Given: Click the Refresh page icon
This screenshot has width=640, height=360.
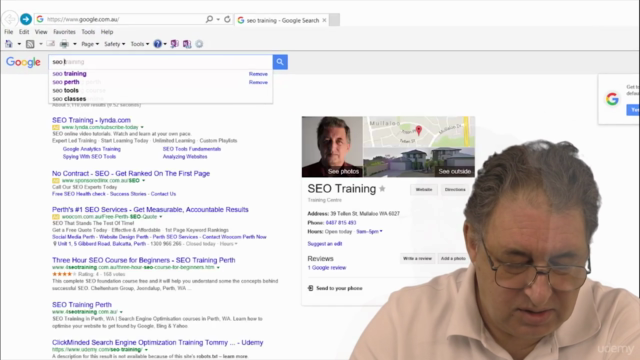Looking at the screenshot, I should pyautogui.click(x=227, y=19).
